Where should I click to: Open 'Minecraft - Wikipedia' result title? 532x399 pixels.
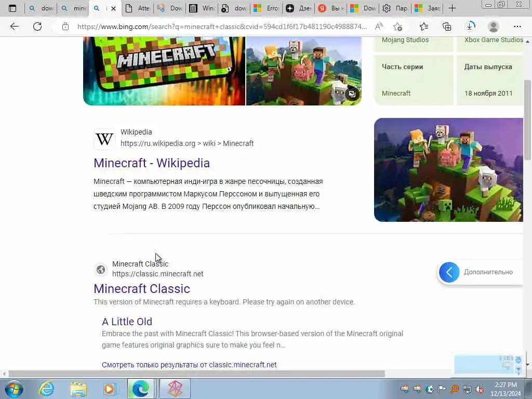click(152, 163)
